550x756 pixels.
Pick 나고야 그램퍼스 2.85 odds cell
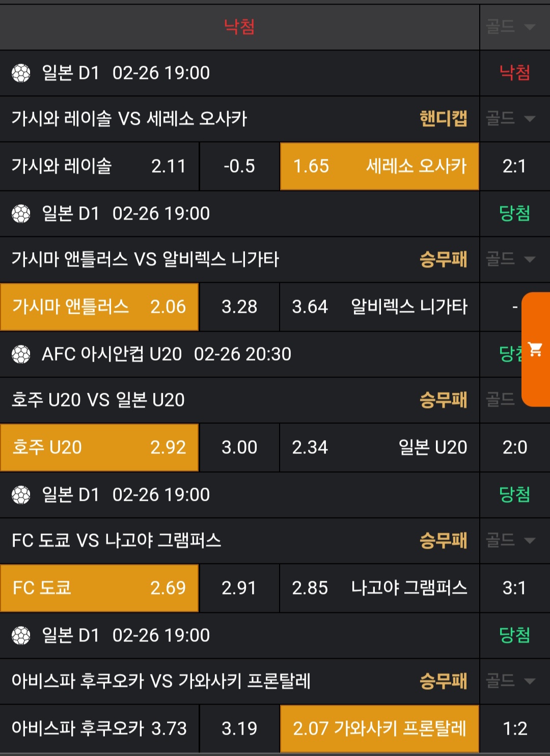pyautogui.click(x=379, y=588)
